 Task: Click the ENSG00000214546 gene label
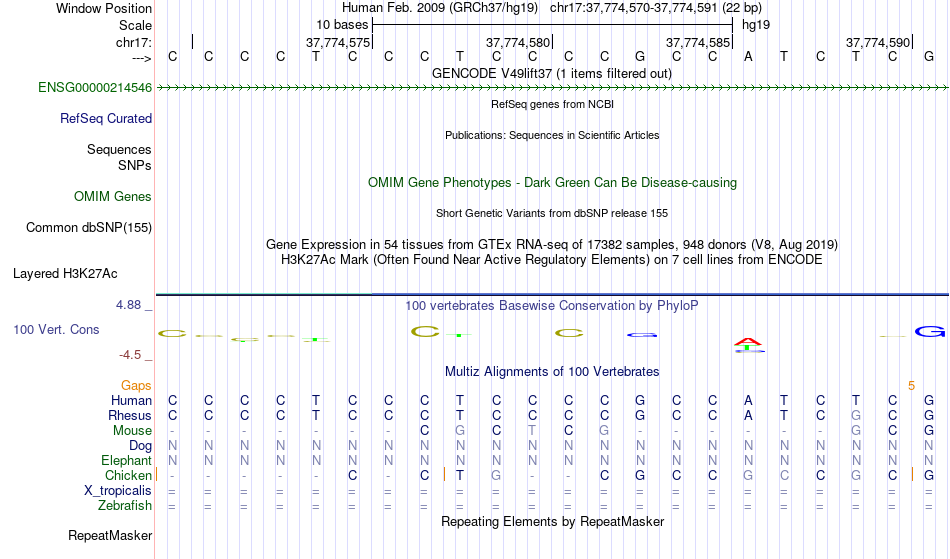(95, 88)
